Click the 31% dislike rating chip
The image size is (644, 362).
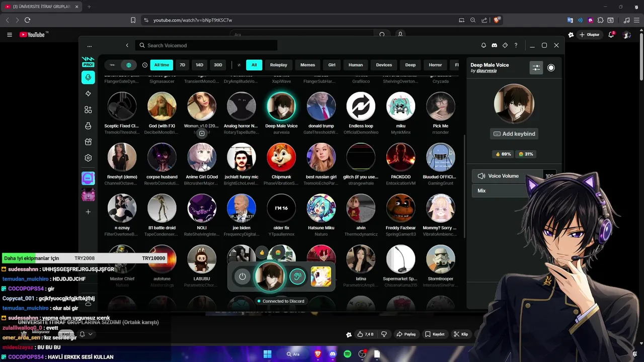click(526, 154)
